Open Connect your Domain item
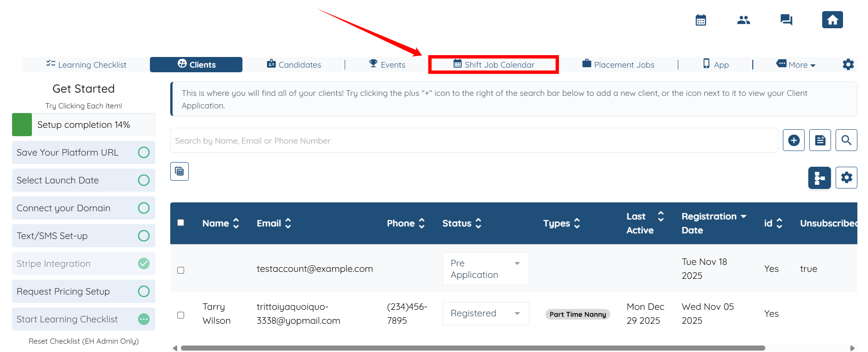868x352 pixels. (84, 208)
